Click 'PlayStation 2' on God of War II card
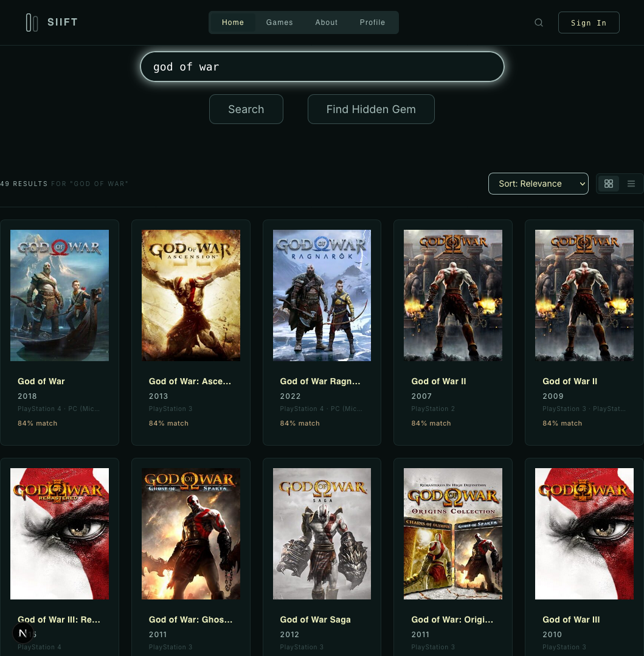 point(433,409)
